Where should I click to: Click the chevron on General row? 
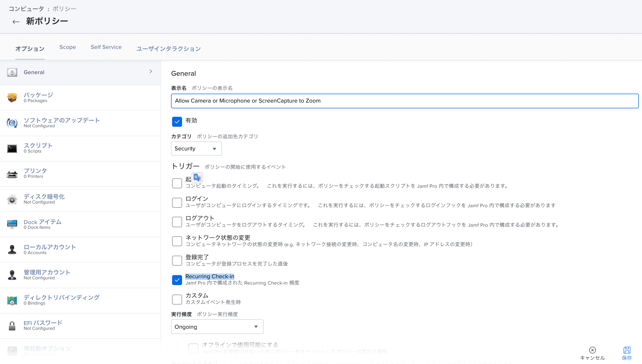click(151, 72)
